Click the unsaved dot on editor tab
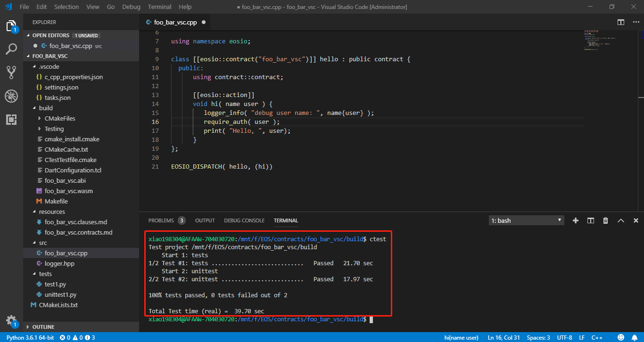Viewport: 644px width, 342px height. point(204,22)
